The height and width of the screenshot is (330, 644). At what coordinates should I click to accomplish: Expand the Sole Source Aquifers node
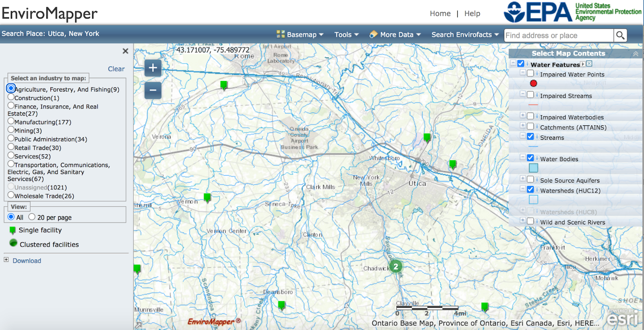(x=523, y=179)
